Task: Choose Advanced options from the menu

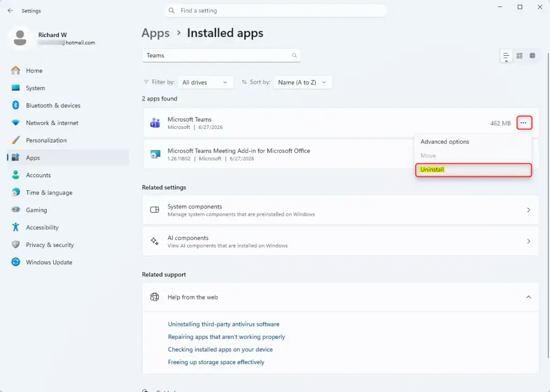Action: tap(473, 142)
